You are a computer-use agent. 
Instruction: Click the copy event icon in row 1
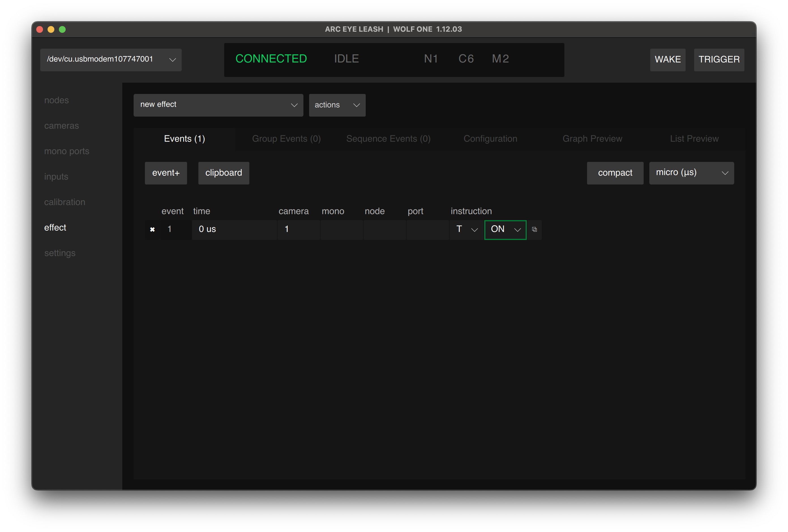(x=534, y=229)
